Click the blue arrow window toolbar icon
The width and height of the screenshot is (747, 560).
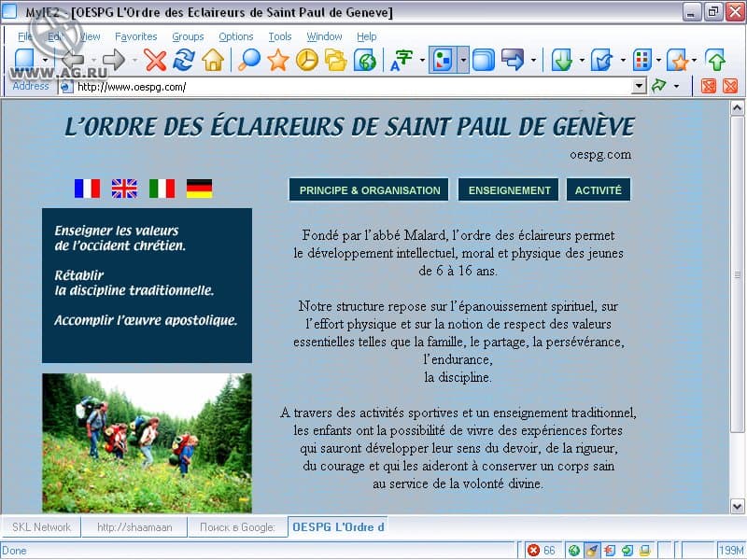pos(513,61)
